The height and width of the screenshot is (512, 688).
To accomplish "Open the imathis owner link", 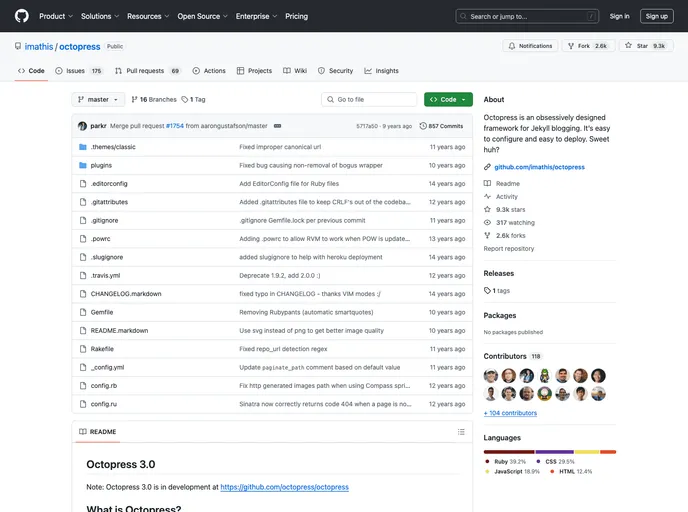I will tap(39, 47).
